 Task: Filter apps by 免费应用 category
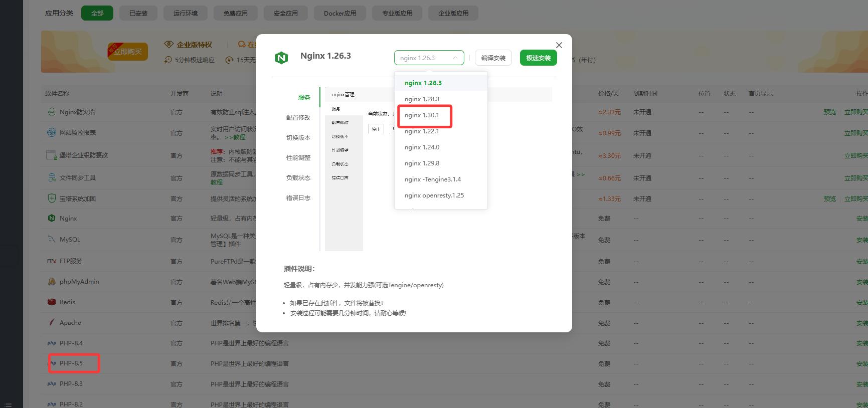tap(236, 13)
